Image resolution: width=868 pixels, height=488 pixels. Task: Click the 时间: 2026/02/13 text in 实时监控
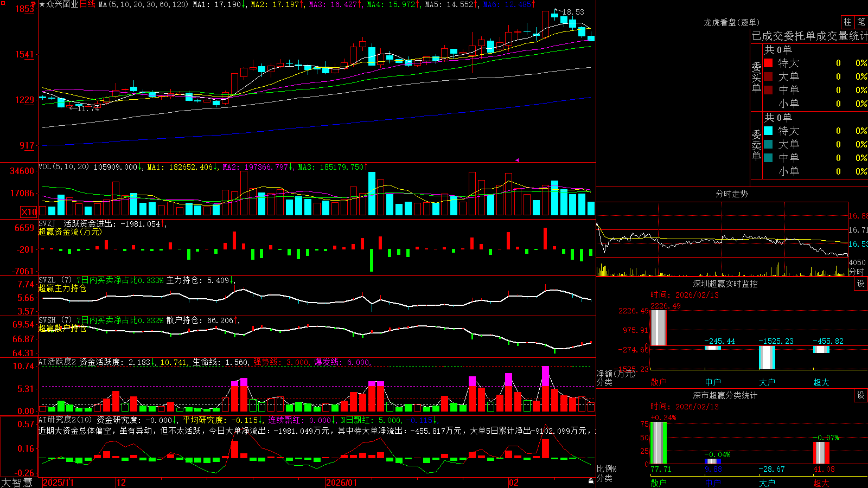(685, 295)
